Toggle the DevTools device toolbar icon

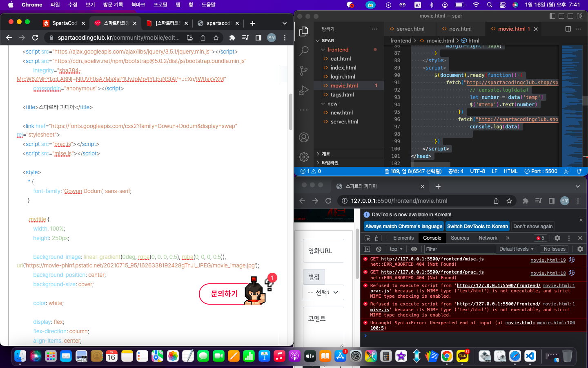point(378,238)
